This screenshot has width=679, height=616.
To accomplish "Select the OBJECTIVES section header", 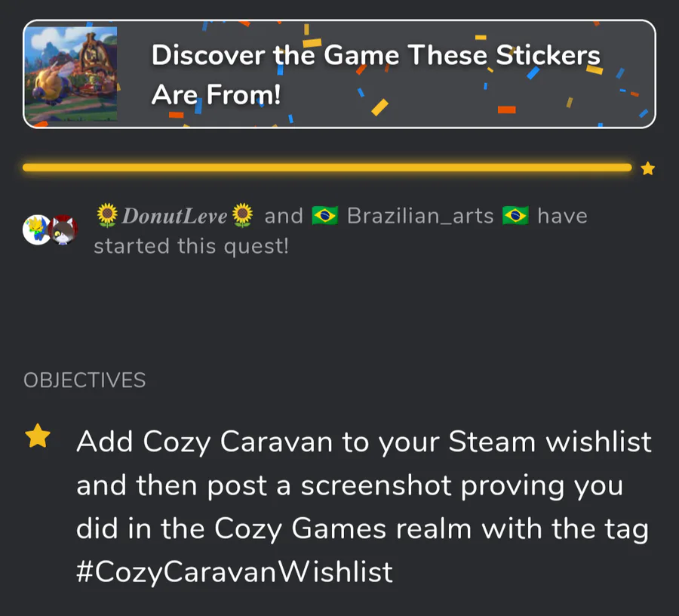I will (x=84, y=380).
